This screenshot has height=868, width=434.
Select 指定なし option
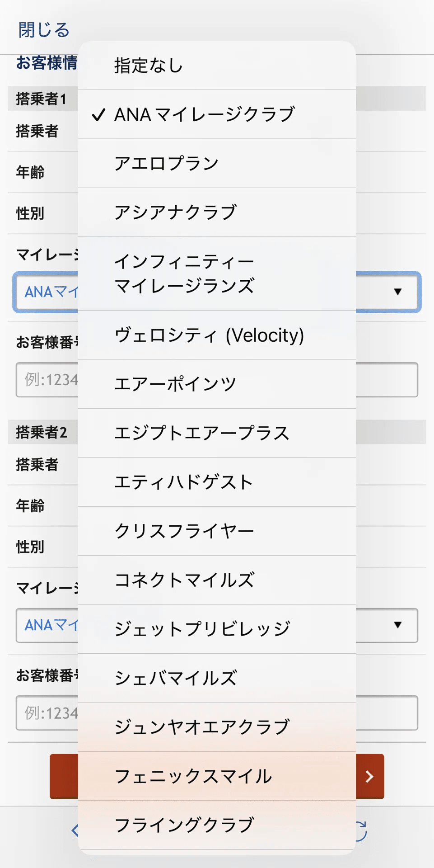click(217, 66)
